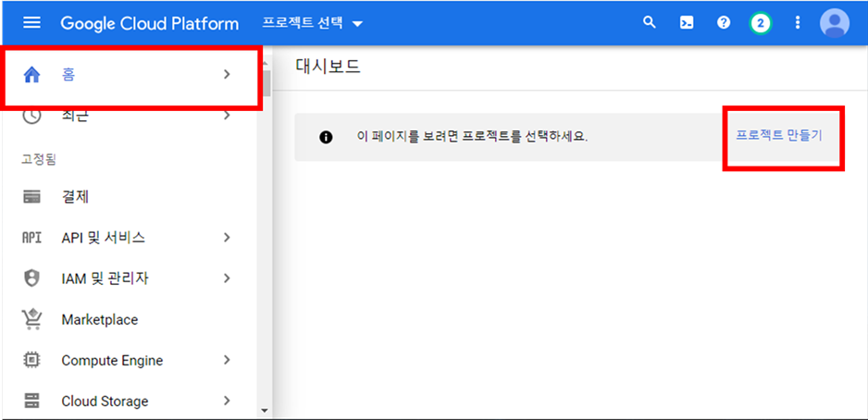Click the project selection notice text

tap(472, 137)
